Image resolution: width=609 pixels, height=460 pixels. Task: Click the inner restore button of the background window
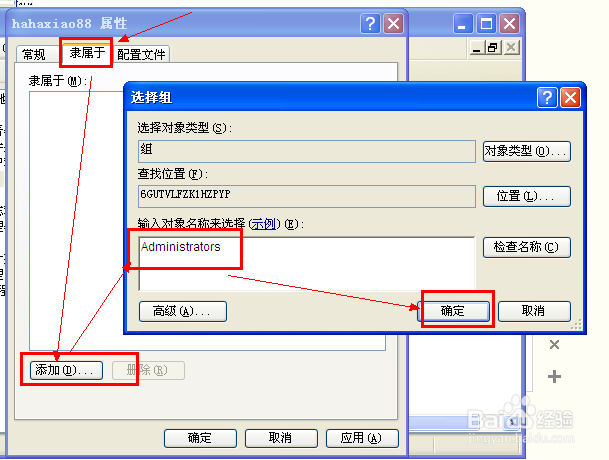(493, 48)
